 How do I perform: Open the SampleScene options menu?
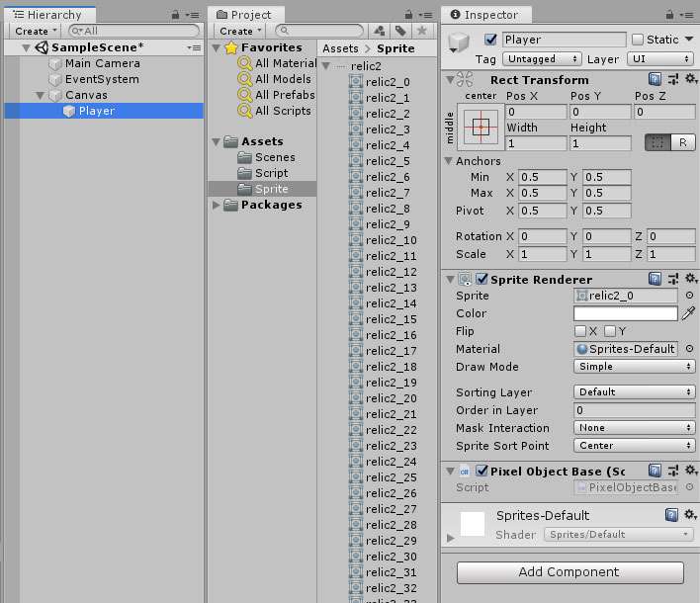[194, 47]
